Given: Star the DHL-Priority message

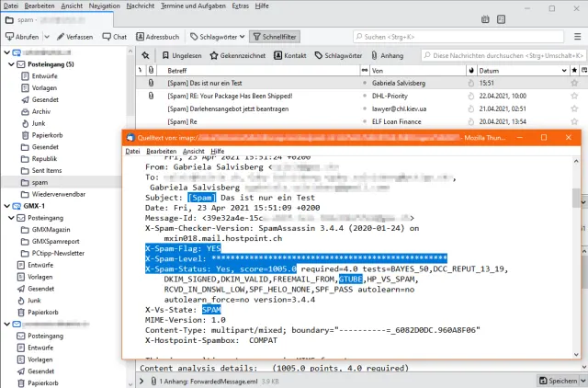Looking at the screenshot, I should (x=470, y=95).
